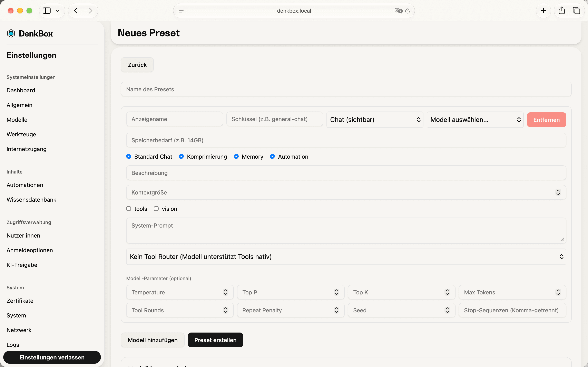Show the tab overview icon
The width and height of the screenshot is (588, 367).
(576, 11)
